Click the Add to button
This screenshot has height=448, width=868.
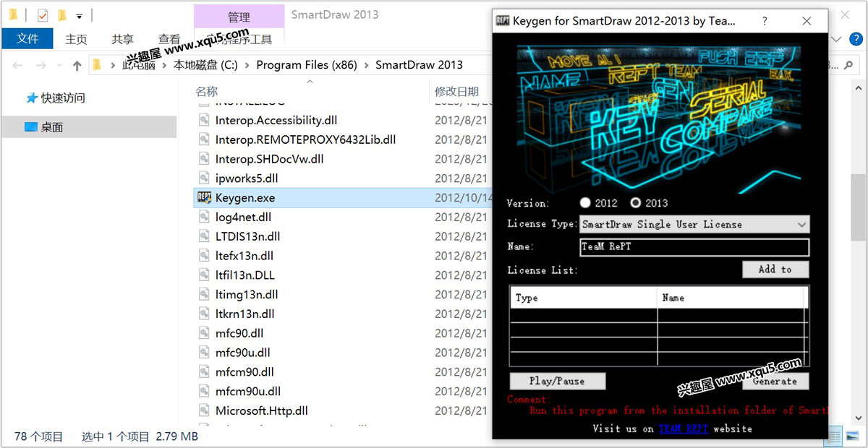[x=775, y=269]
